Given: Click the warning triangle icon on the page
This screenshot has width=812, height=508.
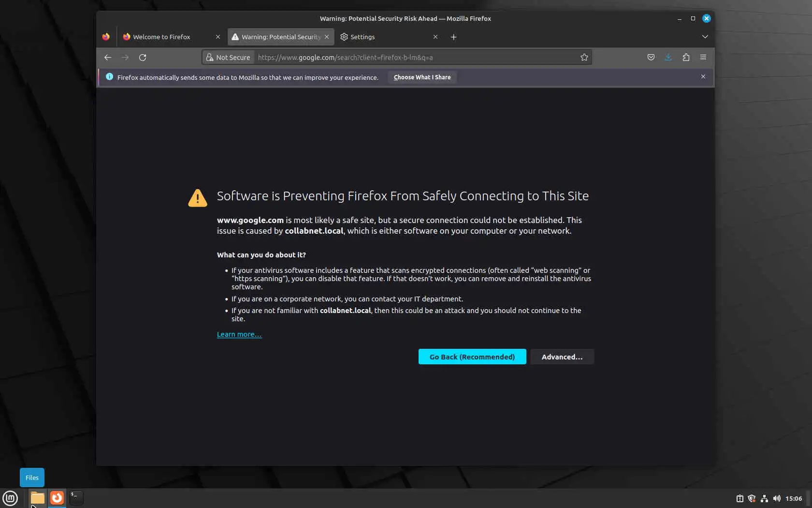Looking at the screenshot, I should pos(198,198).
